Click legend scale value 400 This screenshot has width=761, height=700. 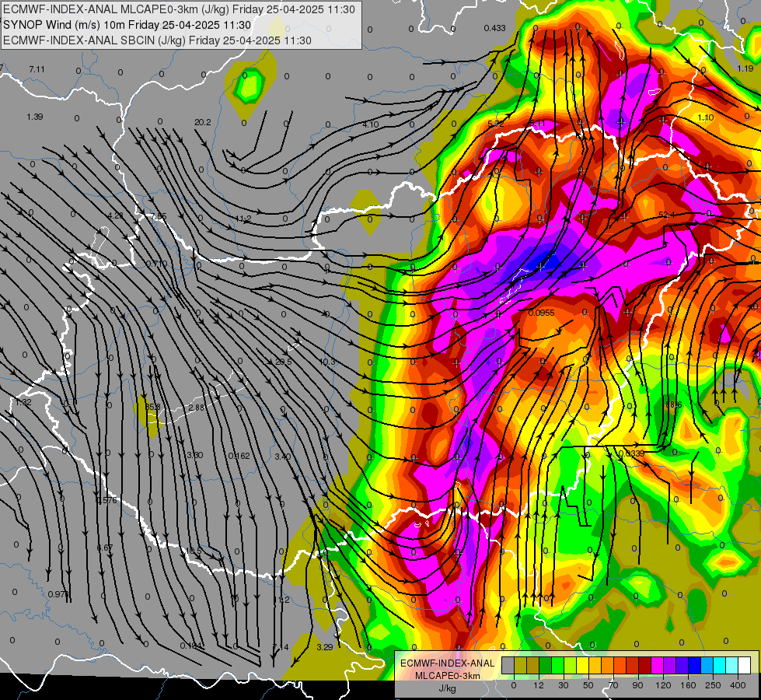[x=738, y=685]
